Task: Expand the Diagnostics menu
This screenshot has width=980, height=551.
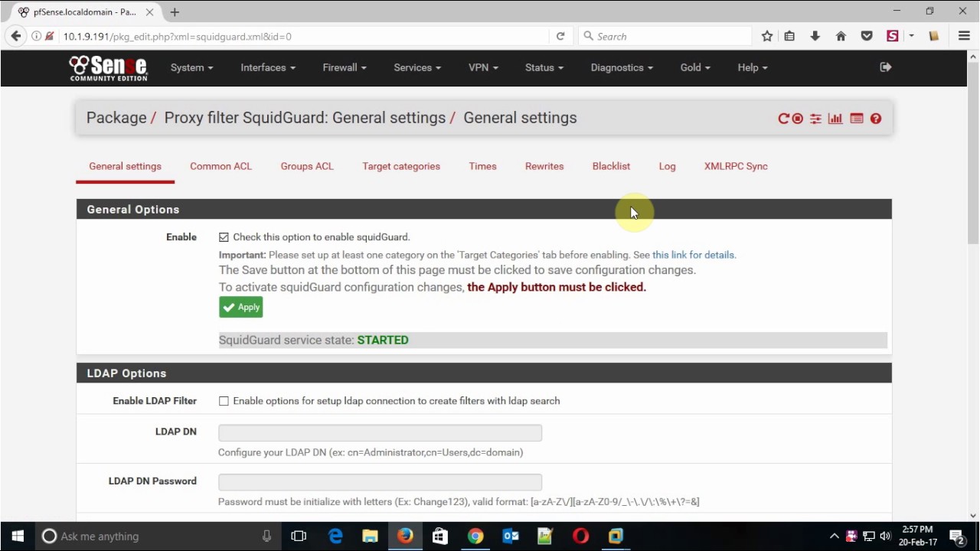Action: click(622, 67)
